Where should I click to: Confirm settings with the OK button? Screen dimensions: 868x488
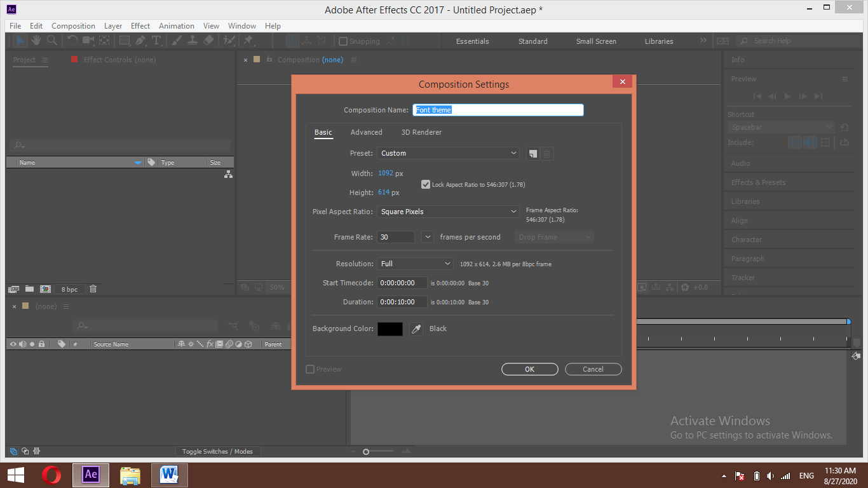[x=529, y=369]
